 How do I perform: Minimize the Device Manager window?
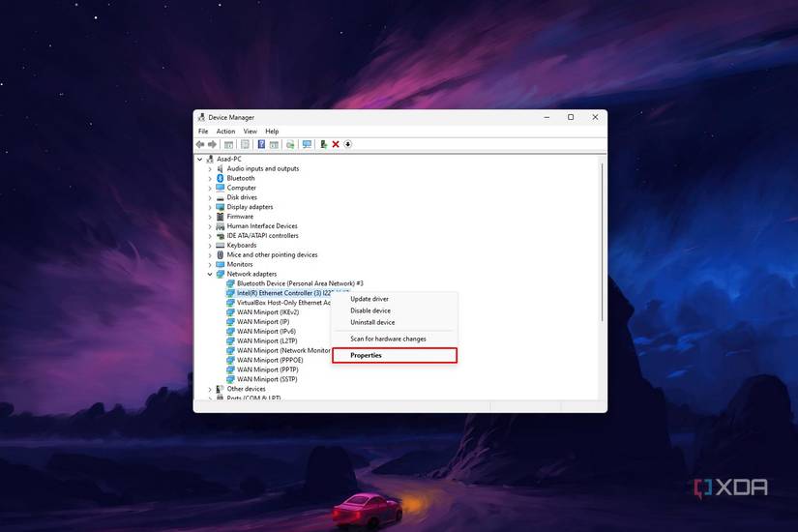point(547,117)
